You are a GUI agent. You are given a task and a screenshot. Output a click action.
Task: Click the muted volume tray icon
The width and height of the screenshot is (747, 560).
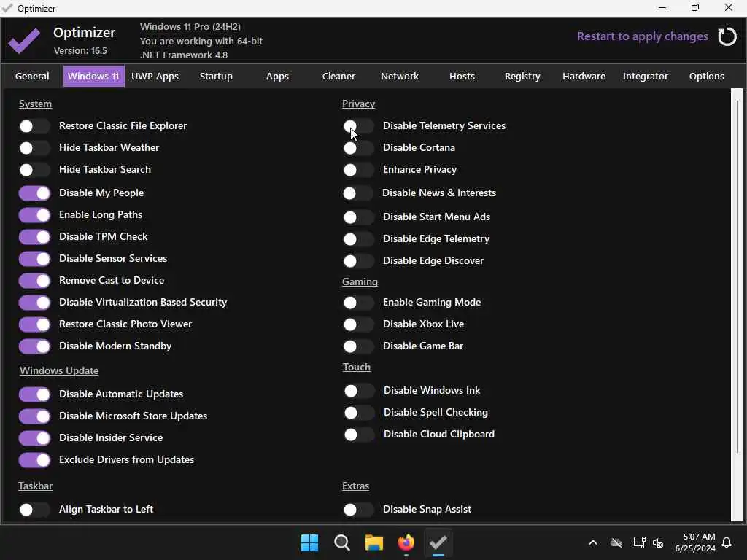[659, 542]
